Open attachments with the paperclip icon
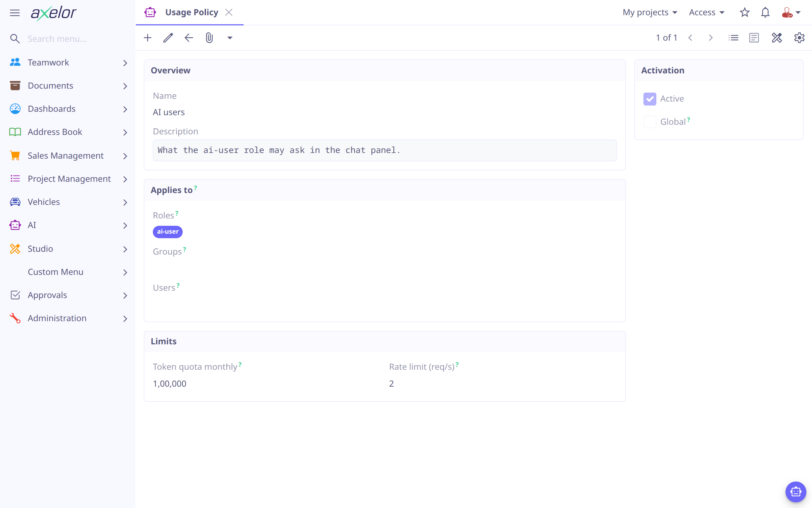 (209, 38)
